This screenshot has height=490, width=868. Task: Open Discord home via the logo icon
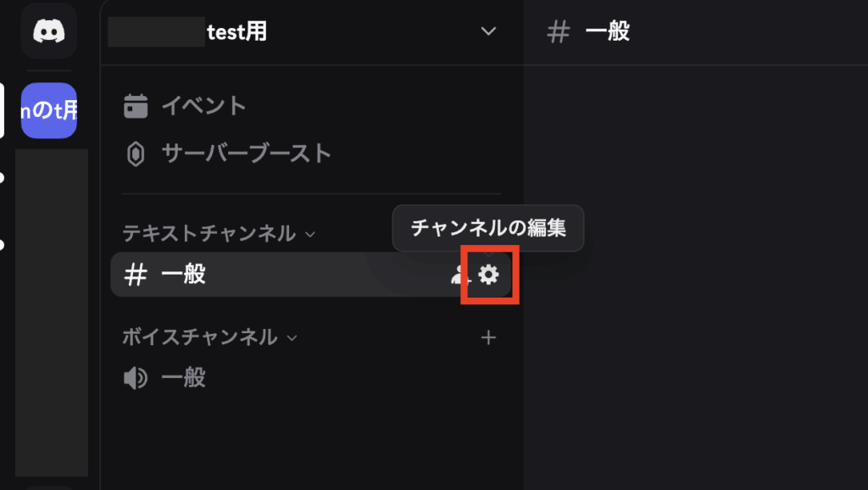(x=49, y=31)
